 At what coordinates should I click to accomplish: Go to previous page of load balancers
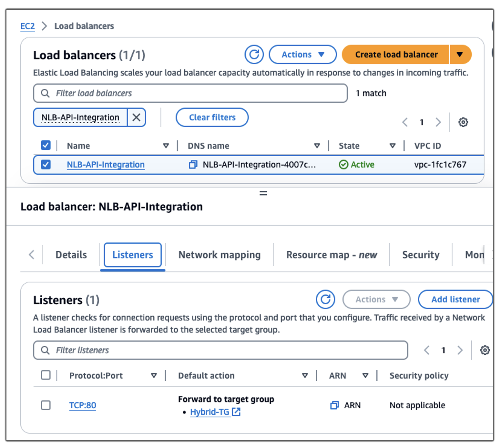point(405,122)
